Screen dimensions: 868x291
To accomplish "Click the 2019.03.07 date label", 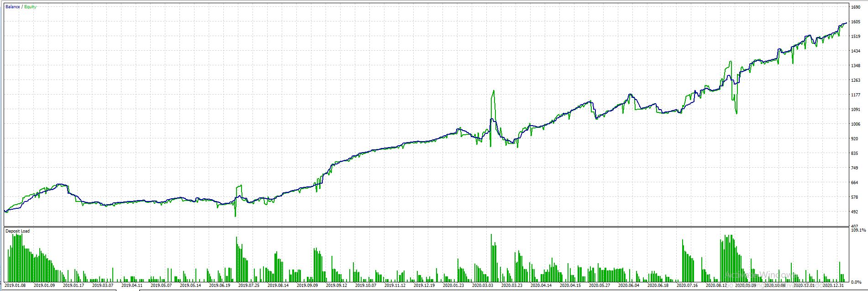I will click(x=102, y=286).
